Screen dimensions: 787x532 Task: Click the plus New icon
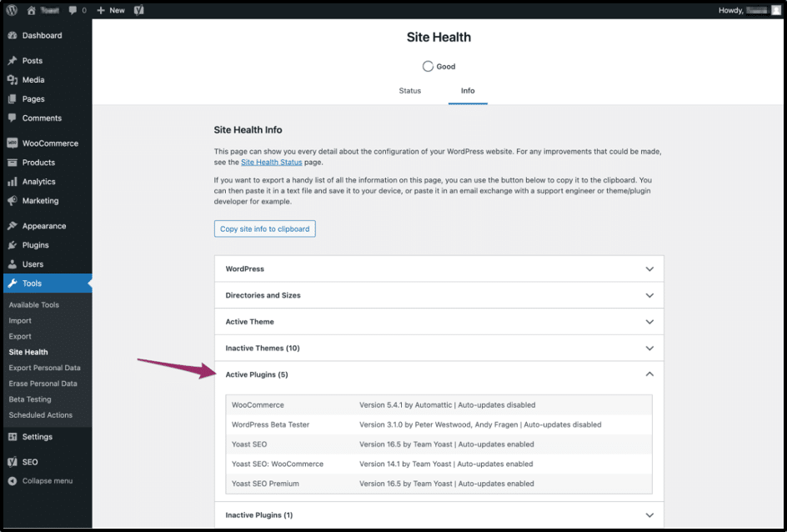click(x=101, y=10)
